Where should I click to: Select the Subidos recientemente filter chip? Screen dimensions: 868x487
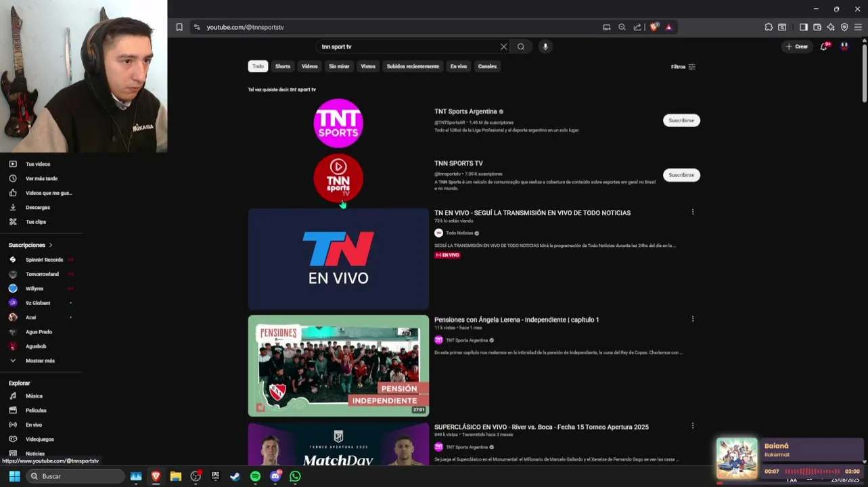[413, 66]
